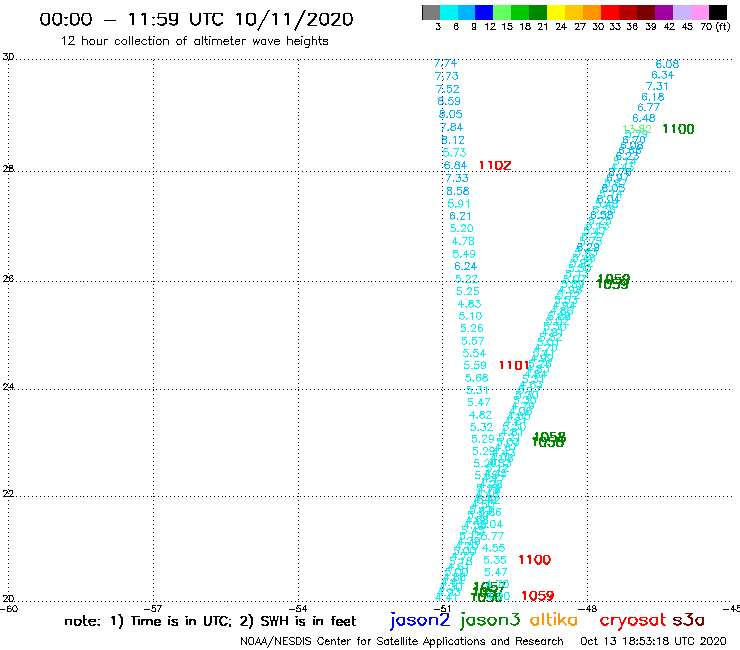Click the s3a satellite label
Viewport: 740px width, 650px height.
pyautogui.click(x=689, y=620)
